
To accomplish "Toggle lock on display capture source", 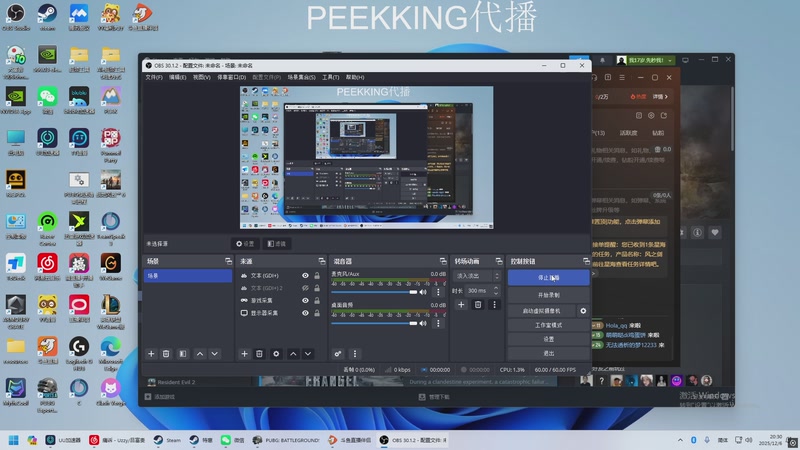I will click(317, 313).
